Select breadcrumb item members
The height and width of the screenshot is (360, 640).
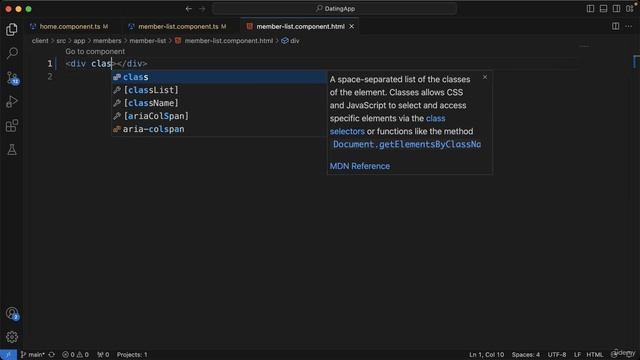click(107, 41)
